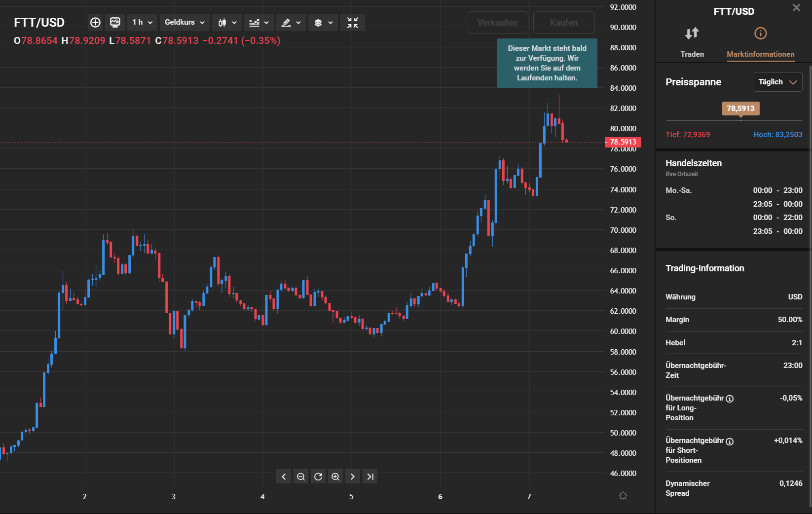This screenshot has width=812, height=514.
Task: Open chart settings gear icon
Action: (x=623, y=496)
